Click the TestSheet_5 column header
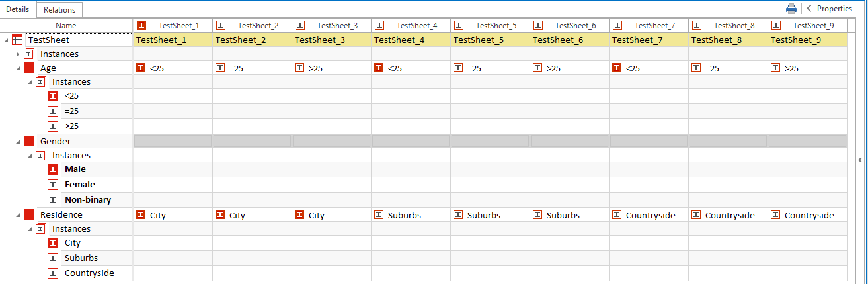Viewport: 868px width, 284px height. [x=496, y=25]
